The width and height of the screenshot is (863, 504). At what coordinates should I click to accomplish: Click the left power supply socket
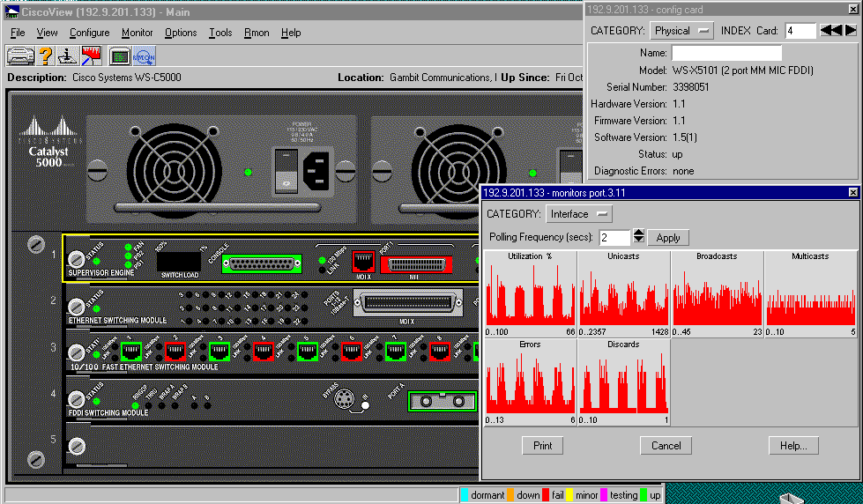click(x=317, y=171)
